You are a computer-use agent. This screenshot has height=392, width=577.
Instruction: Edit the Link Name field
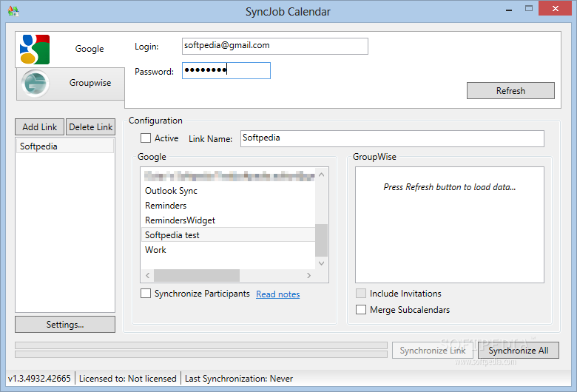392,138
